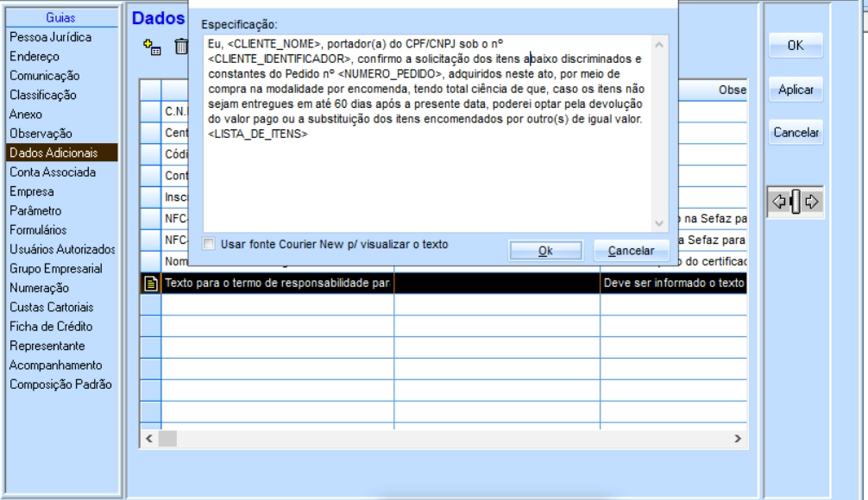Enable the Courier New font checkbox
The image size is (868, 500).
click(209, 244)
